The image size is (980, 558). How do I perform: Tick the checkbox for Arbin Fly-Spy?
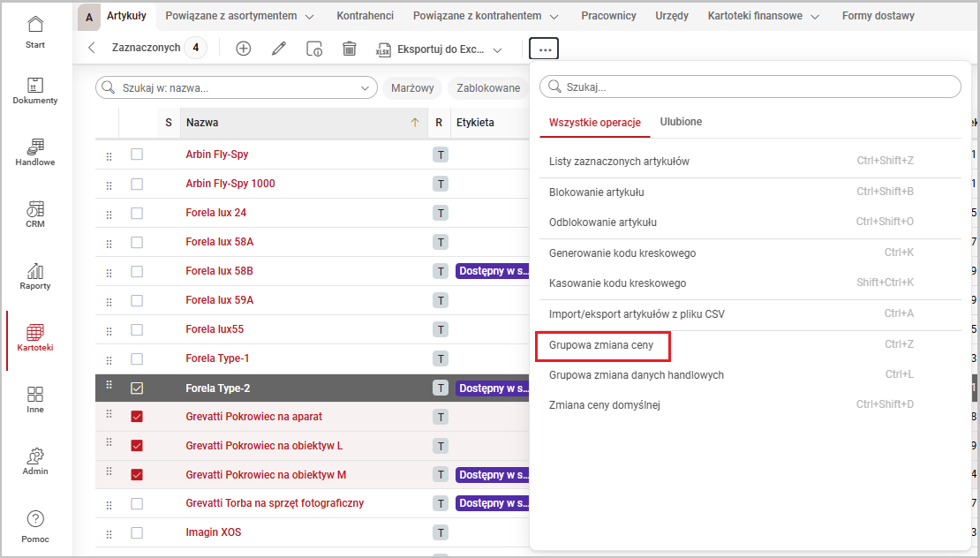tap(137, 155)
